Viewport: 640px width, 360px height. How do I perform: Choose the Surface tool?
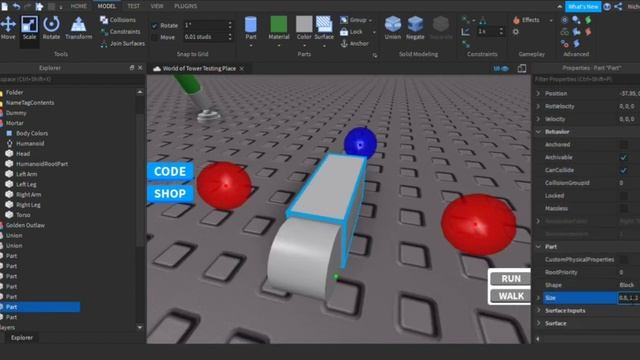[x=324, y=28]
